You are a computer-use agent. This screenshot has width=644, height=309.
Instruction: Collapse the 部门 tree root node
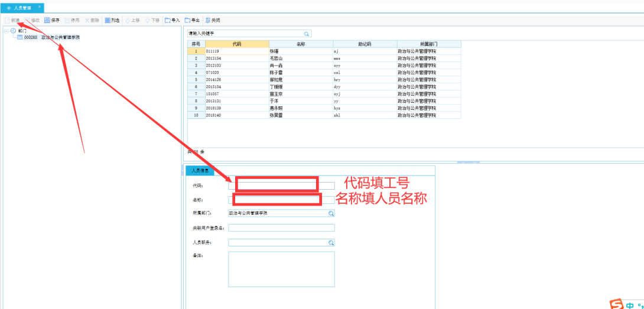pos(6,31)
